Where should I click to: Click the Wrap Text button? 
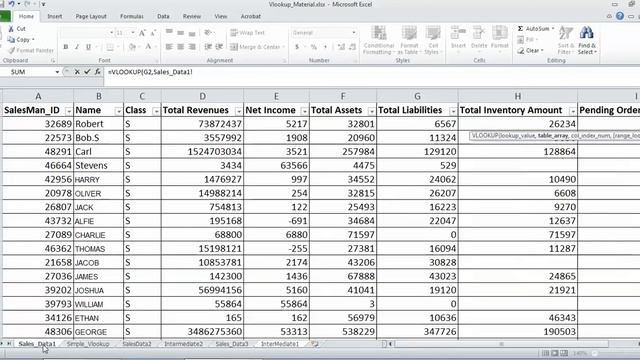click(248, 33)
